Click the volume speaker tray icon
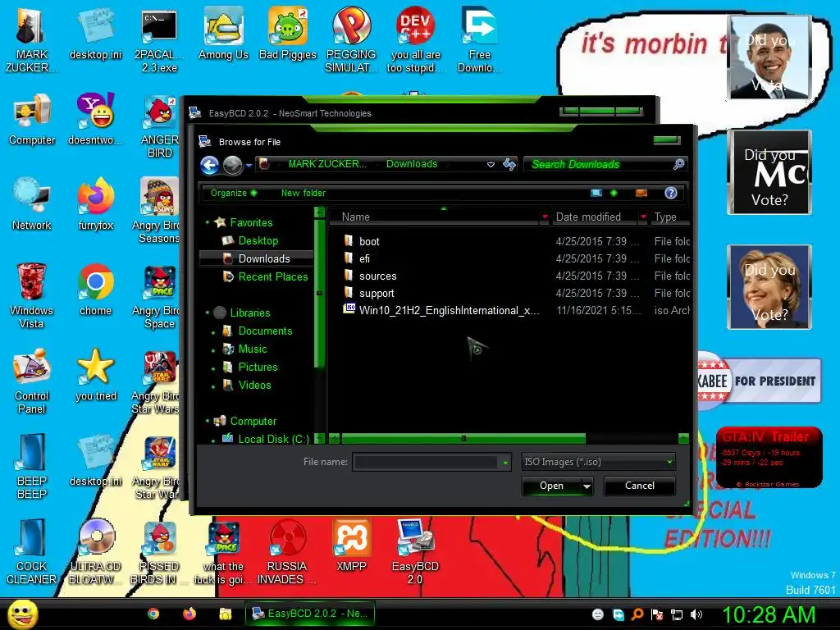 click(x=696, y=614)
